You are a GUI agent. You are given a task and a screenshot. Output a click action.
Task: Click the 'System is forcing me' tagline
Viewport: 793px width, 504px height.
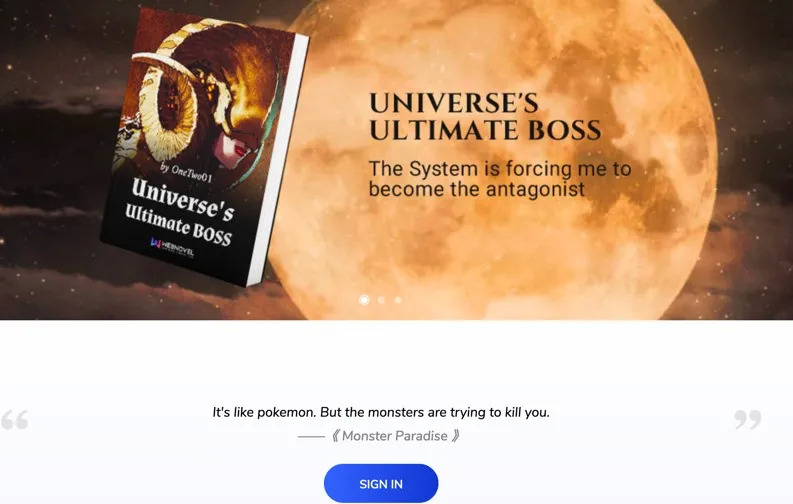click(x=500, y=179)
